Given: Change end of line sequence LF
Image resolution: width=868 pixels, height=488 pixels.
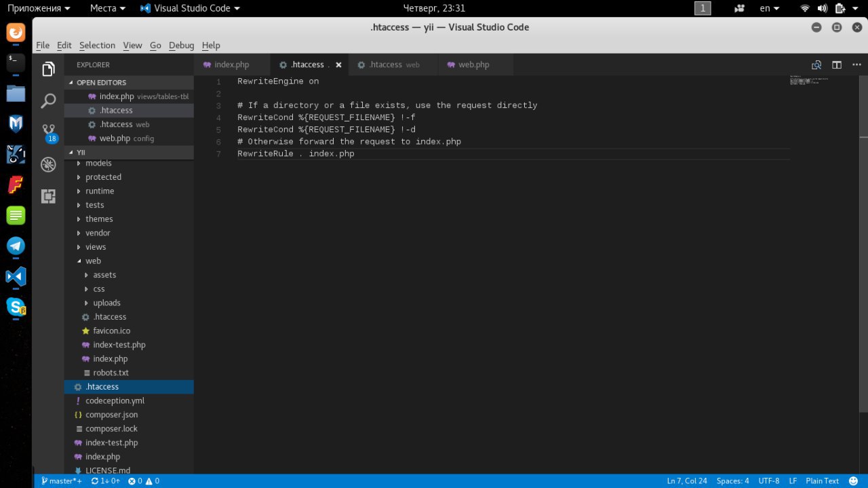Looking at the screenshot, I should coord(793,481).
